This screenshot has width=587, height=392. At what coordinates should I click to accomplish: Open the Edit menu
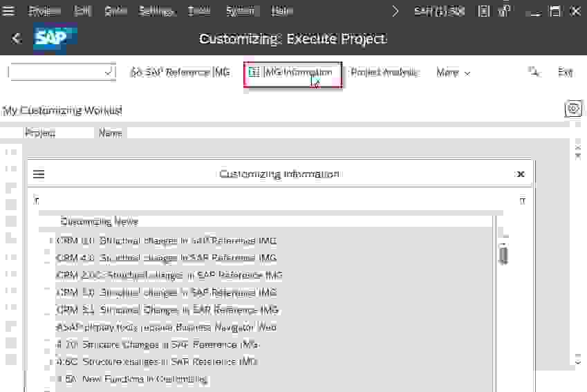tap(82, 11)
